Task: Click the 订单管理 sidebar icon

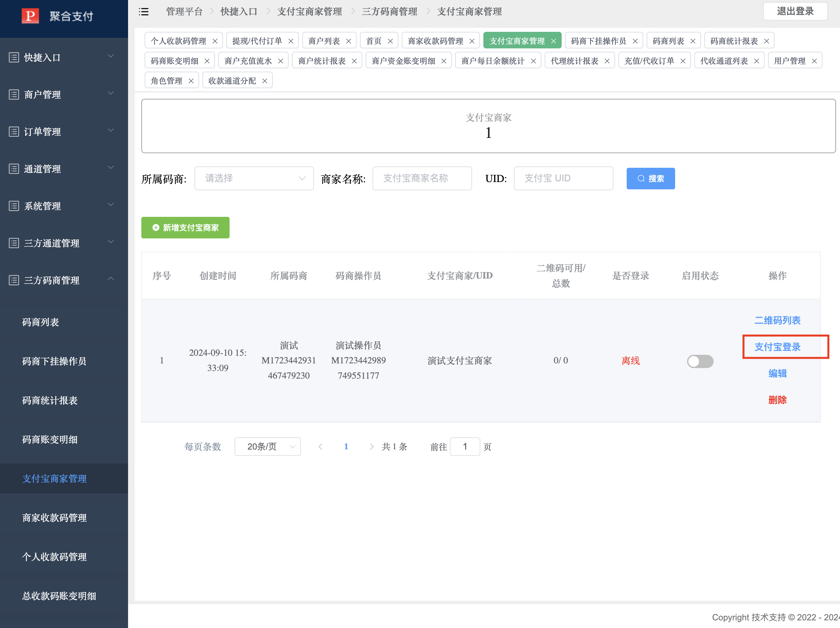Action: pos(14,131)
